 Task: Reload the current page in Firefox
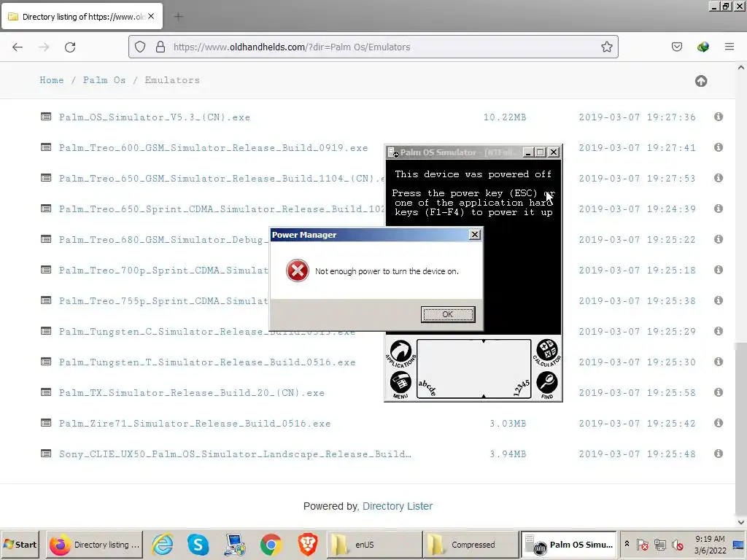(x=70, y=47)
